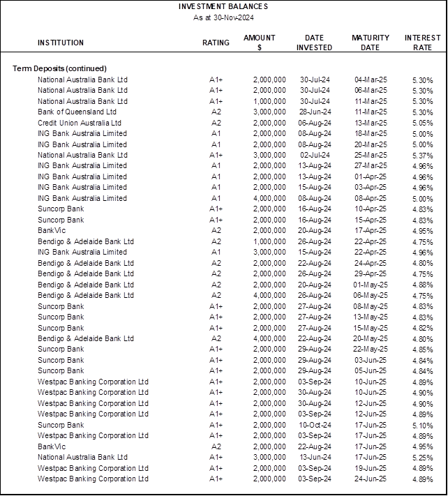448x496 pixels.
Task: Click the RATING column header
Action: [x=216, y=43]
